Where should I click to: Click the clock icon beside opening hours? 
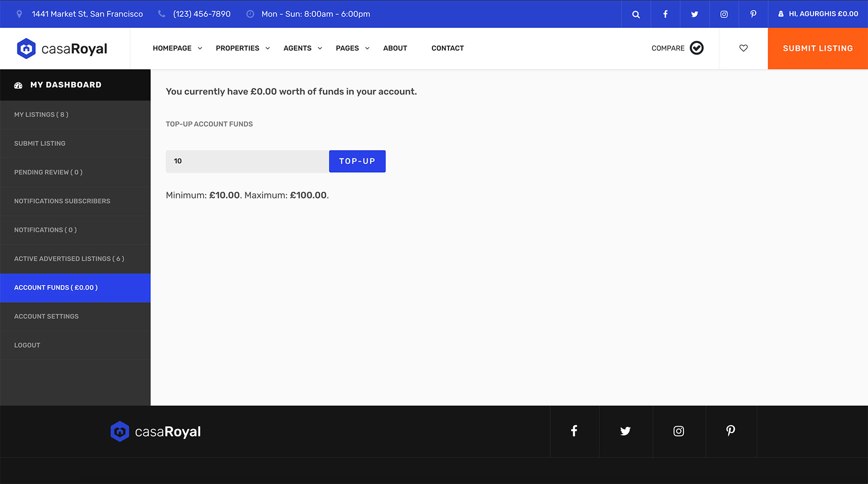[x=250, y=14]
